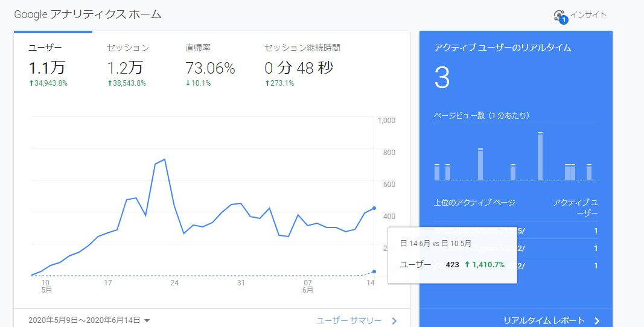Click the tallest bar in the pageview chart
Image resolution: width=644 pixels, height=327 pixels.
[x=540, y=156]
